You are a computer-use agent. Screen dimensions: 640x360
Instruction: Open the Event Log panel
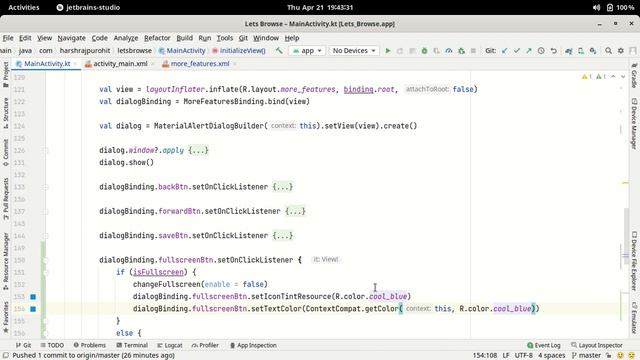pos(544,345)
